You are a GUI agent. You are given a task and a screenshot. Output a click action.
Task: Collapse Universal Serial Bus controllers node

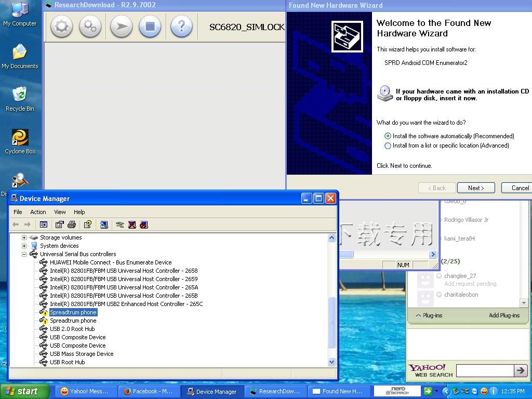click(24, 254)
